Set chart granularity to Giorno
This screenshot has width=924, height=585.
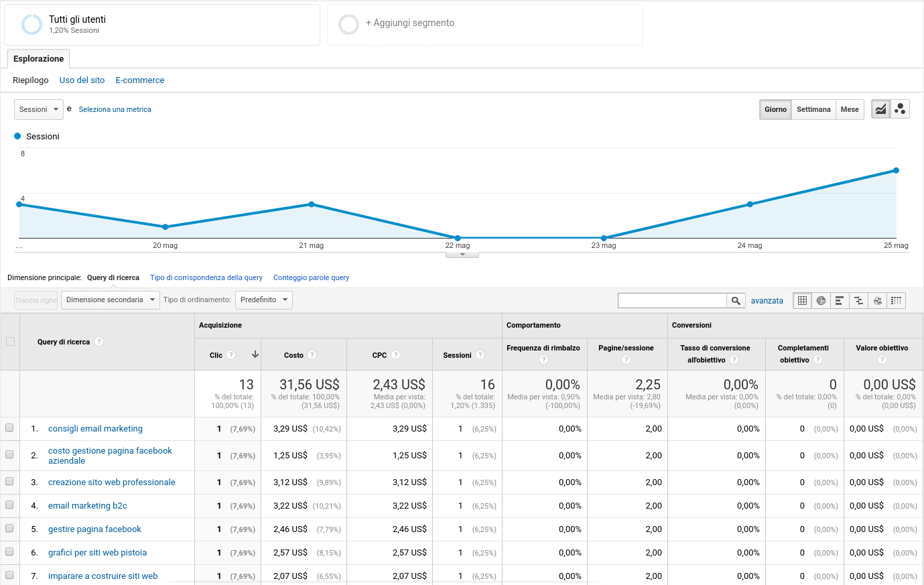tap(775, 109)
